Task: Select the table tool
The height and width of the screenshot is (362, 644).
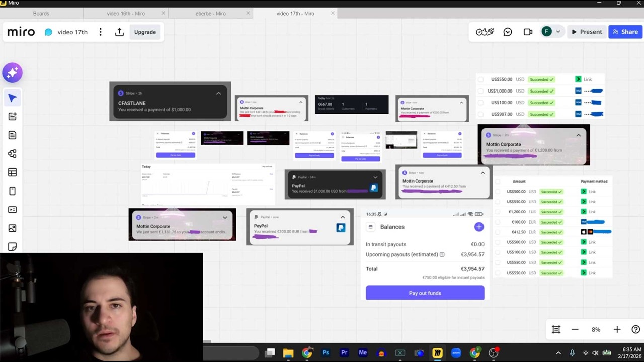Action: pos(12,172)
